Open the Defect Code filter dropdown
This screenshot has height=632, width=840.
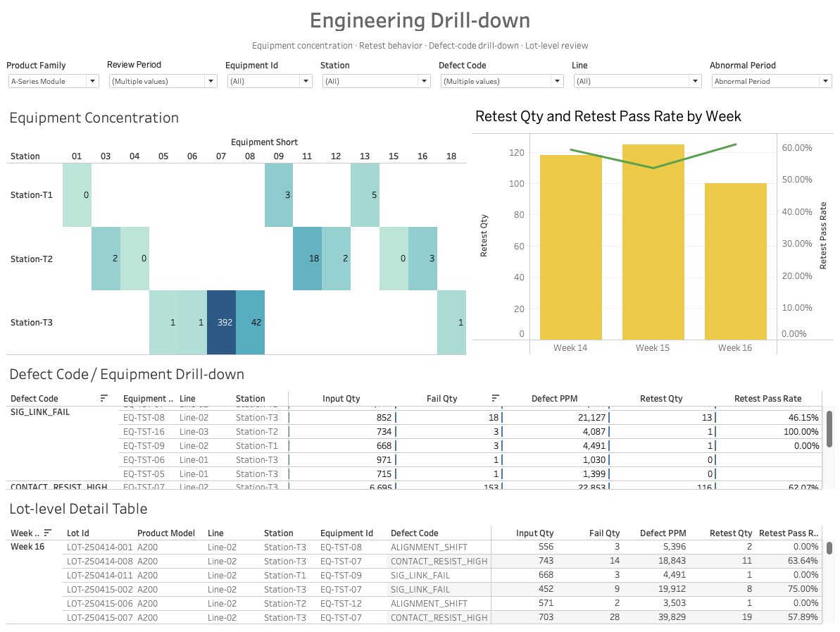click(502, 81)
